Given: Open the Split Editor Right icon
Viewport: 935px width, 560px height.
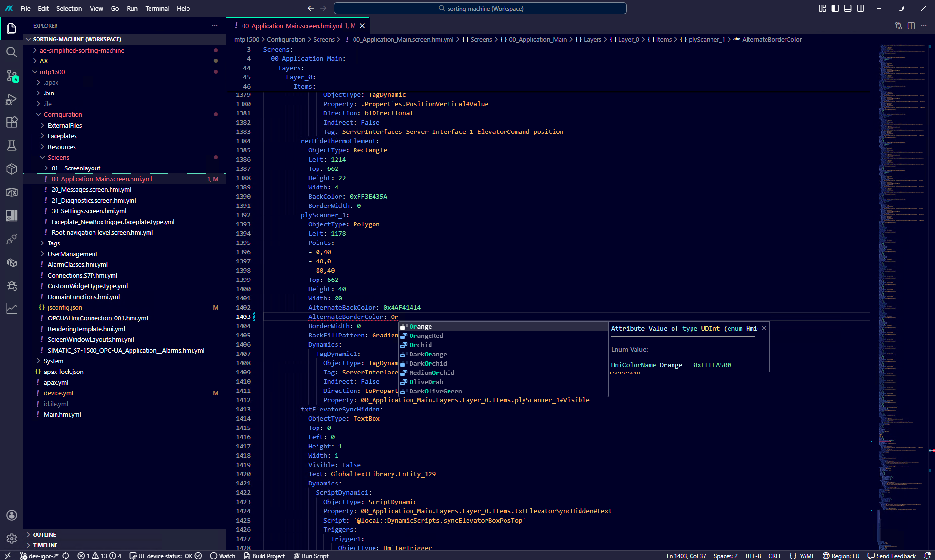Looking at the screenshot, I should [x=911, y=26].
